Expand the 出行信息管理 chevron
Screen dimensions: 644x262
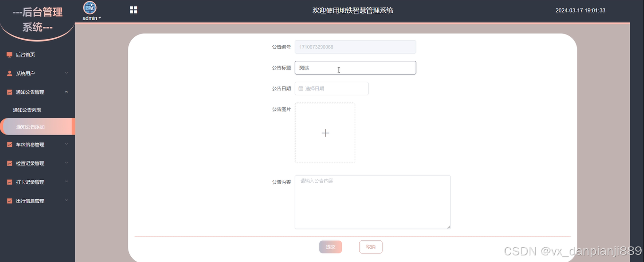67,201
